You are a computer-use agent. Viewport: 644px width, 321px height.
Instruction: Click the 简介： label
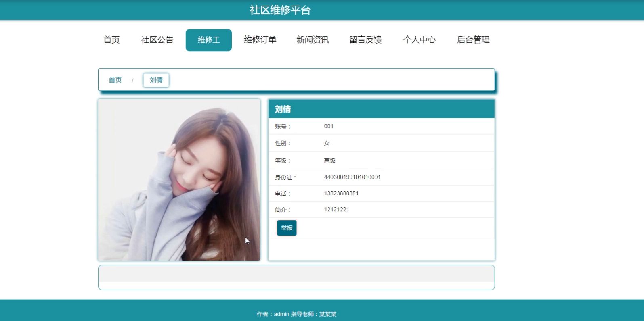(283, 210)
